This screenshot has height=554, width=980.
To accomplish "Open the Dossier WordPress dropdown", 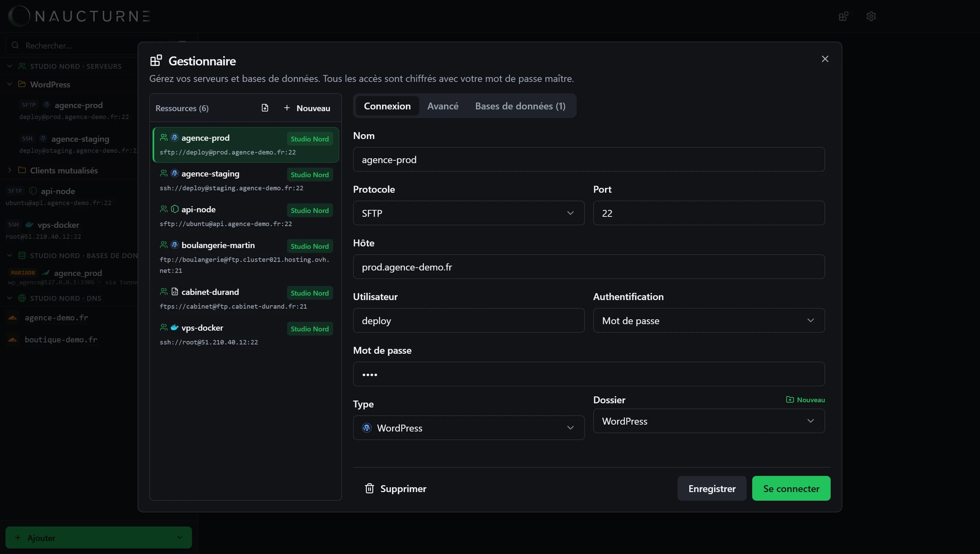I will click(x=709, y=421).
